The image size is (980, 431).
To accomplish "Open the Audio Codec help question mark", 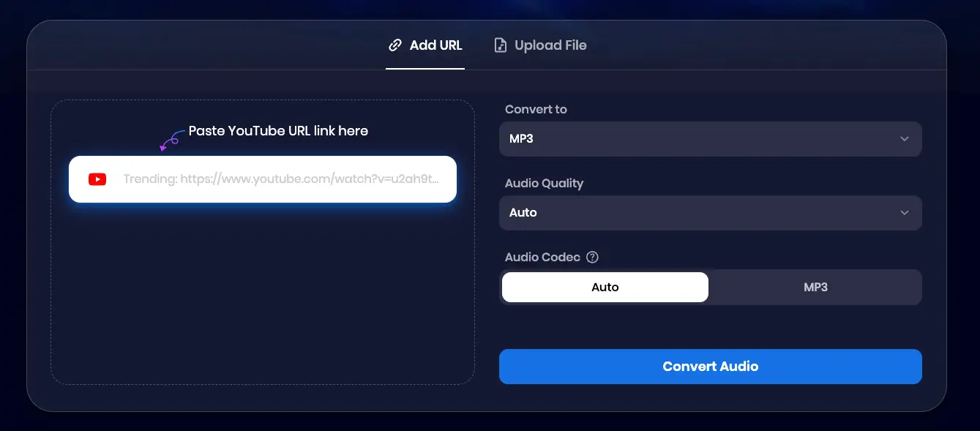I will (x=593, y=258).
